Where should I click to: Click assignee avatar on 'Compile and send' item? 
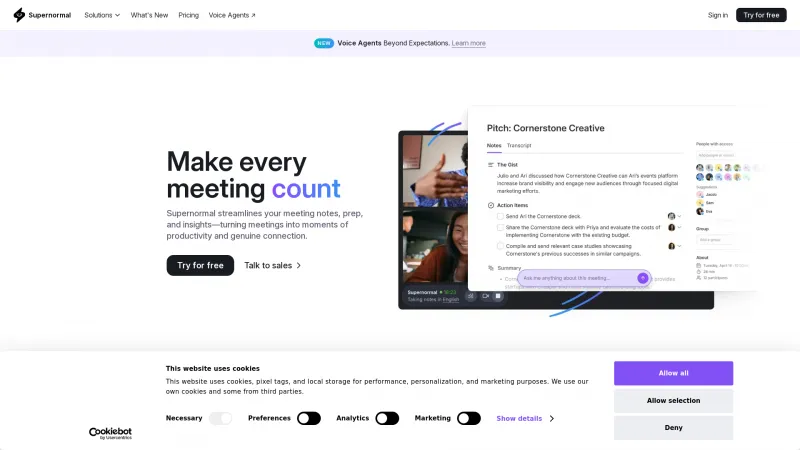click(671, 246)
